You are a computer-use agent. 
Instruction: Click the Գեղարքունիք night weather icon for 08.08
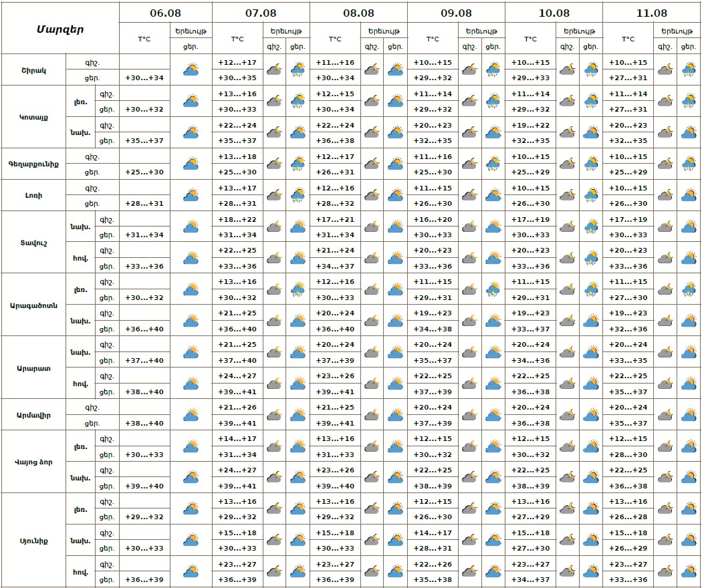372,164
